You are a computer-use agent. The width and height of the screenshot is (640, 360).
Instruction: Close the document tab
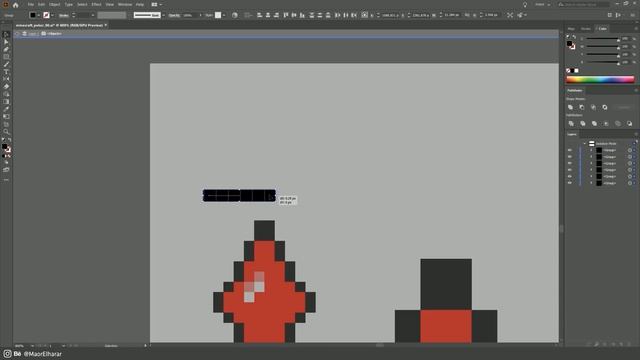(x=106, y=25)
